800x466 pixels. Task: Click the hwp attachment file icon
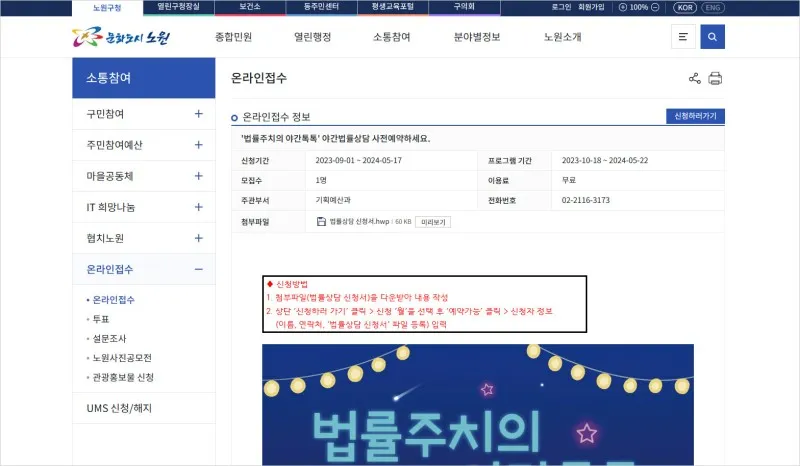pyautogui.click(x=321, y=221)
